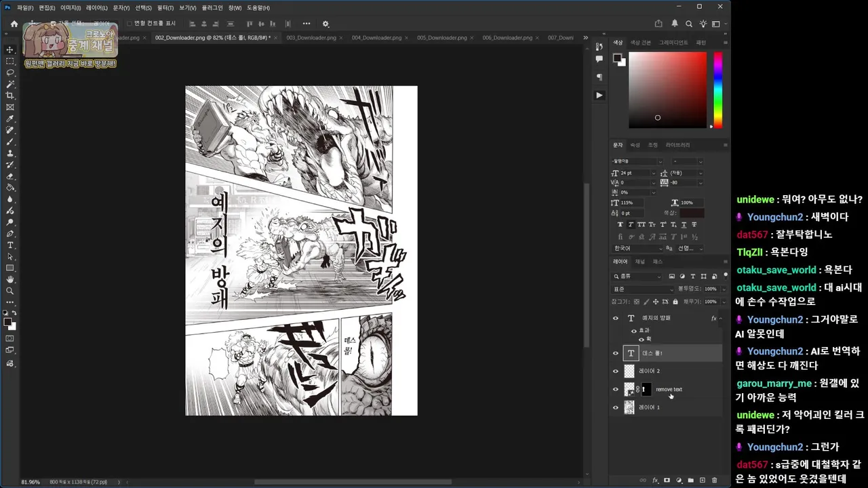868x488 pixels.
Task: Switch to the 채널 tab
Action: tap(640, 262)
